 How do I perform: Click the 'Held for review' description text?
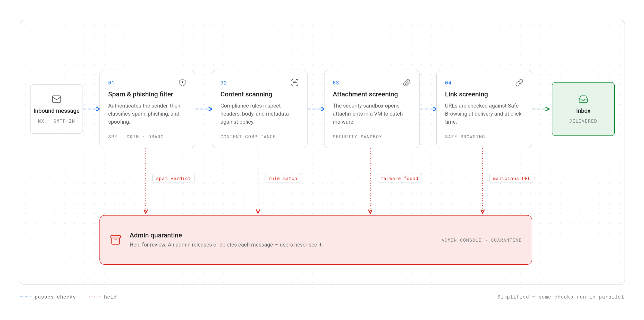[226, 245]
